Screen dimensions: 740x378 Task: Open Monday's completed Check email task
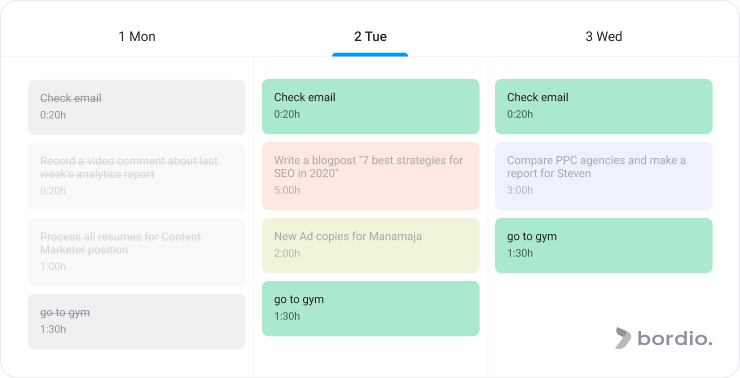tap(137, 107)
